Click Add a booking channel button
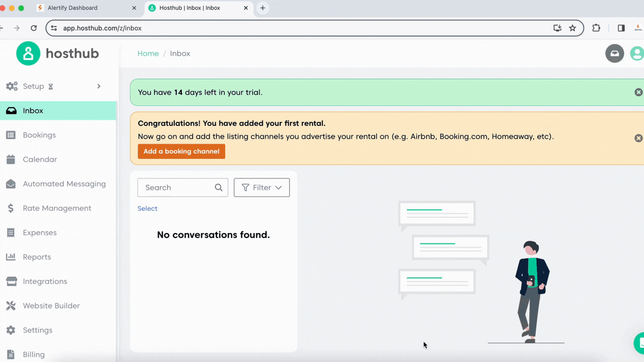 click(181, 152)
